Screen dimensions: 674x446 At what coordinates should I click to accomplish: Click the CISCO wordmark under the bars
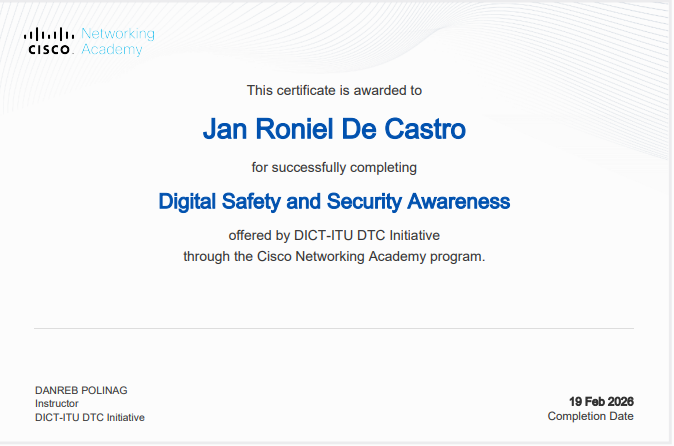(49, 49)
